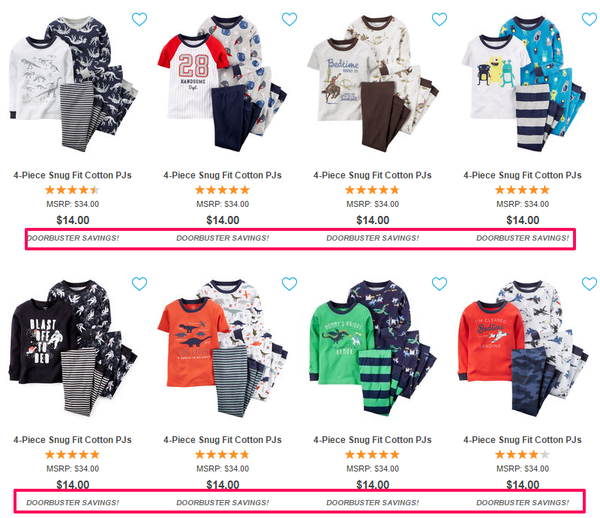Favorite the green dragon knight PJs
Viewport: 600px width, 518px height.
(439, 284)
